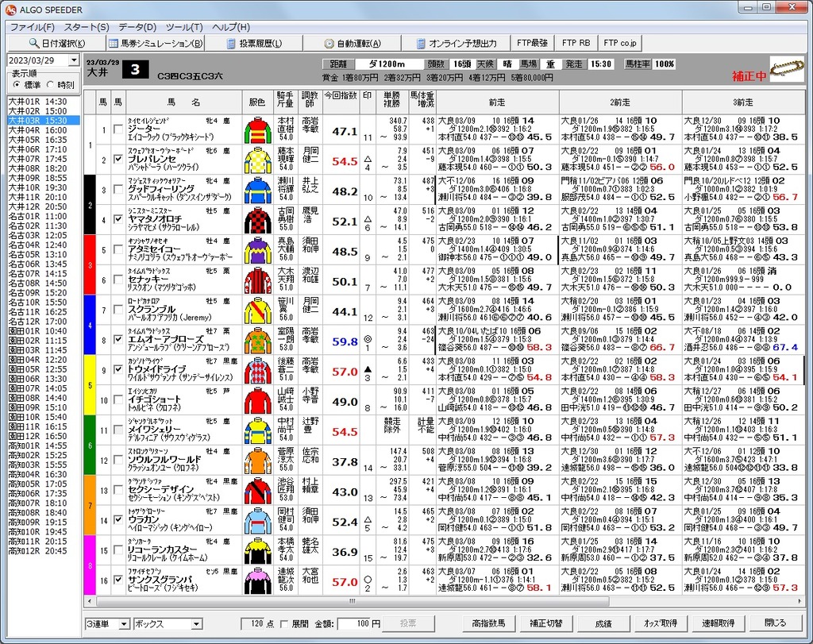
Task: Click the FTP最強 toolbar button
Action: coord(532,43)
